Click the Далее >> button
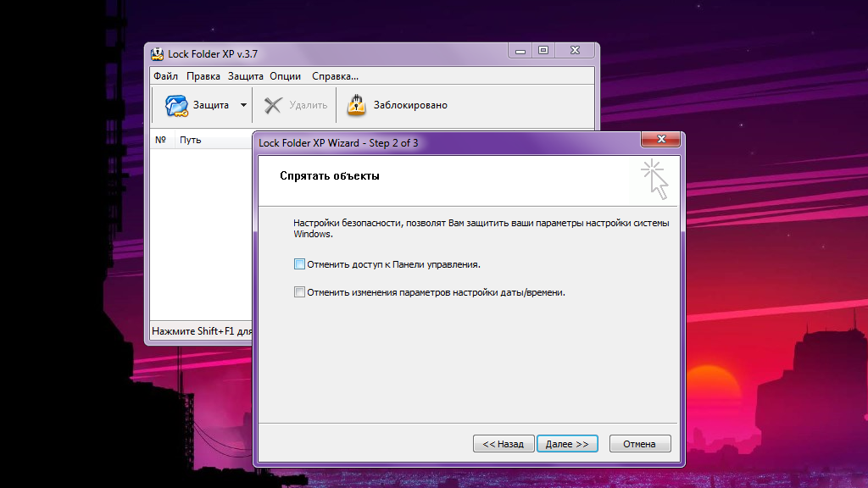This screenshot has width=868, height=488. [x=567, y=444]
